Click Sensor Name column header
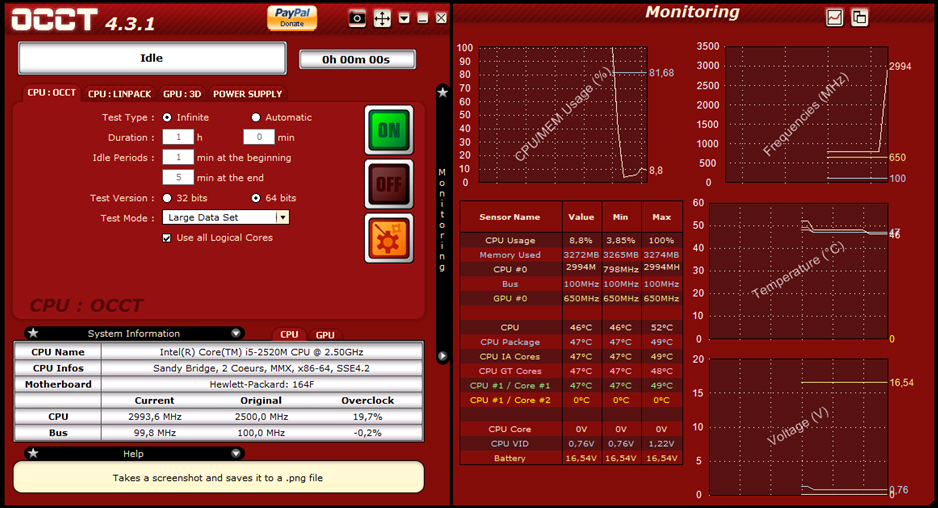The width and height of the screenshot is (938, 508). pyautogui.click(x=510, y=217)
